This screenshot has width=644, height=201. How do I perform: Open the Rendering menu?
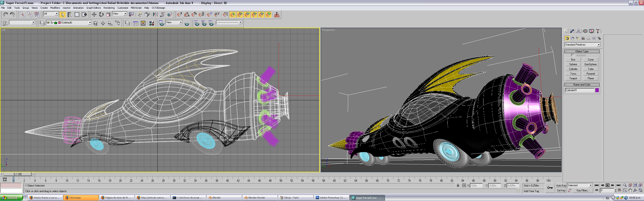[109, 8]
